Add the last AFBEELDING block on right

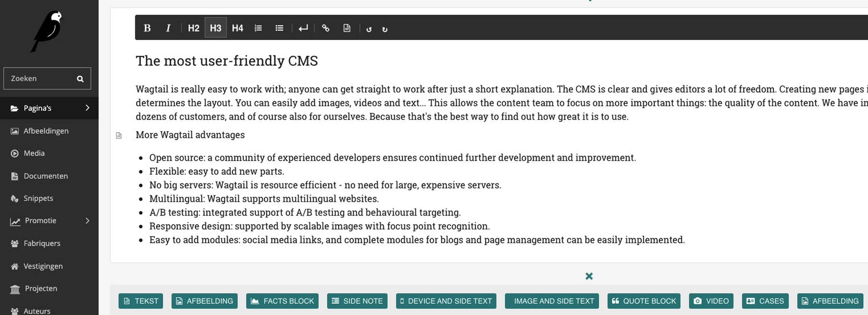830,301
